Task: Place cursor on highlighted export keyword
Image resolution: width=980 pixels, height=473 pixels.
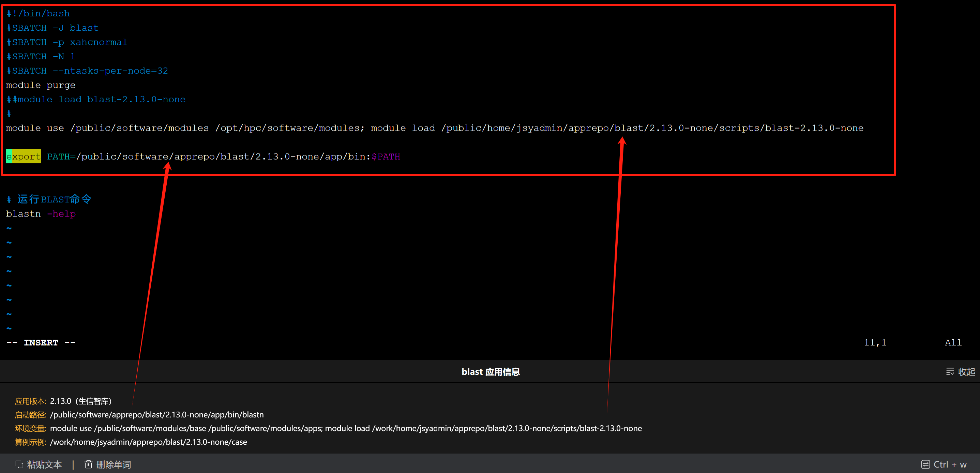Action: (x=23, y=157)
